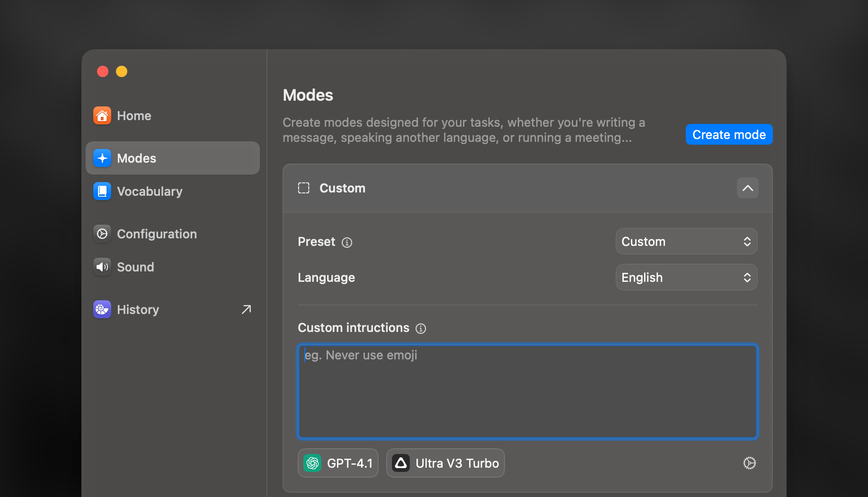Click the Create mode button
This screenshot has height=497, width=868.
click(x=729, y=135)
